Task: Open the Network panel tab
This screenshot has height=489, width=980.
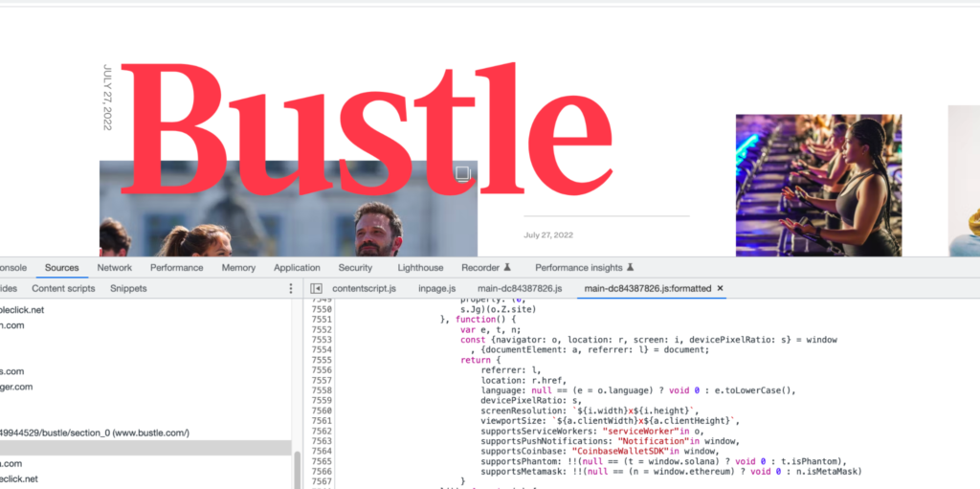Action: [x=115, y=268]
